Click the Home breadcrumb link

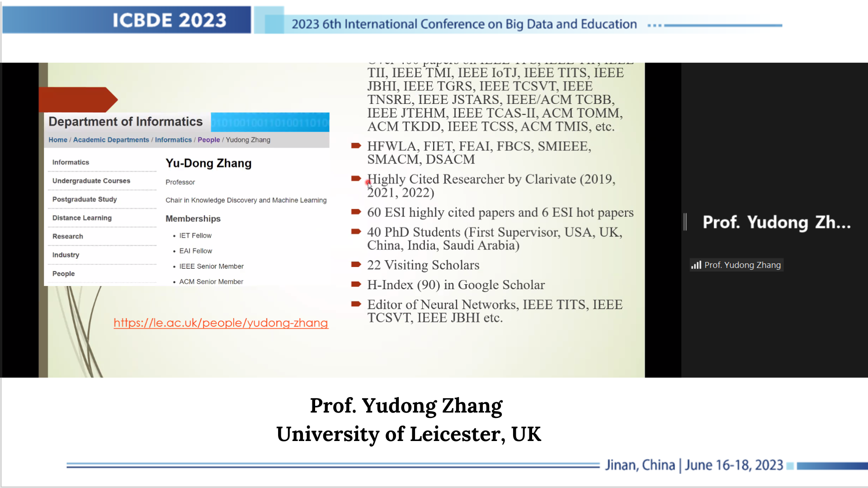(x=58, y=140)
